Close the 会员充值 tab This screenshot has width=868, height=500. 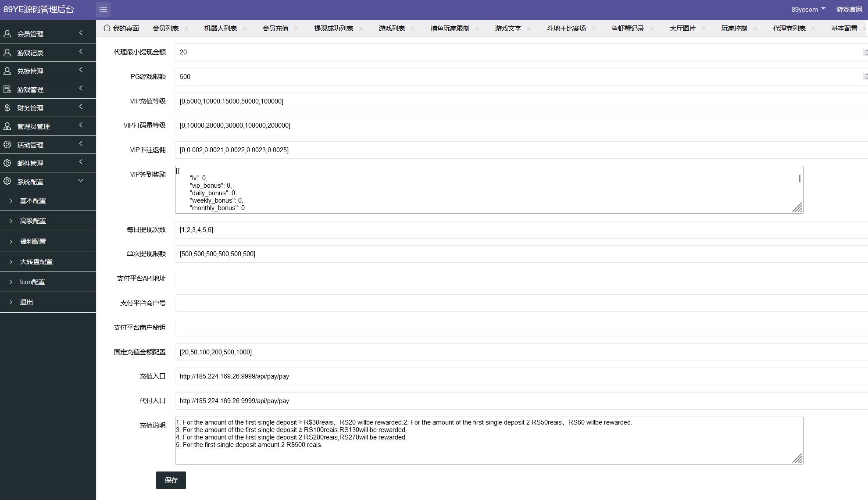tap(296, 29)
